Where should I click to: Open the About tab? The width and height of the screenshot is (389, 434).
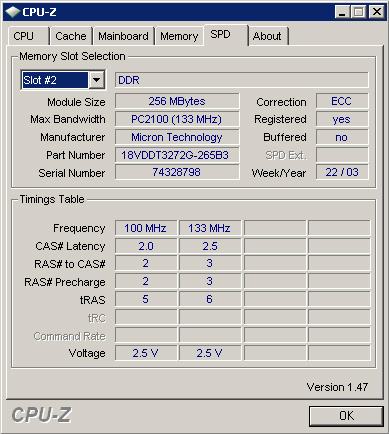pos(268,36)
